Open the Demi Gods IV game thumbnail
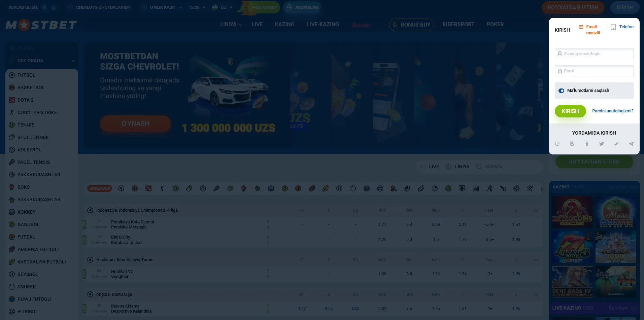The width and height of the screenshot is (644, 320). coord(572,282)
